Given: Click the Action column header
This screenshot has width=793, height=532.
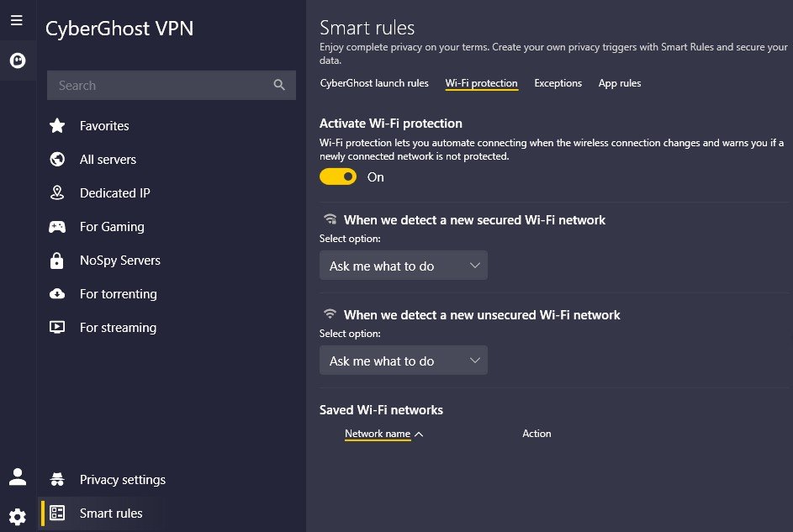Looking at the screenshot, I should (x=537, y=434).
